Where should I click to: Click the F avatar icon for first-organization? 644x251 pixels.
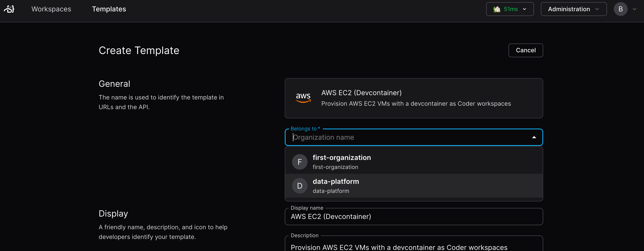pyautogui.click(x=300, y=161)
